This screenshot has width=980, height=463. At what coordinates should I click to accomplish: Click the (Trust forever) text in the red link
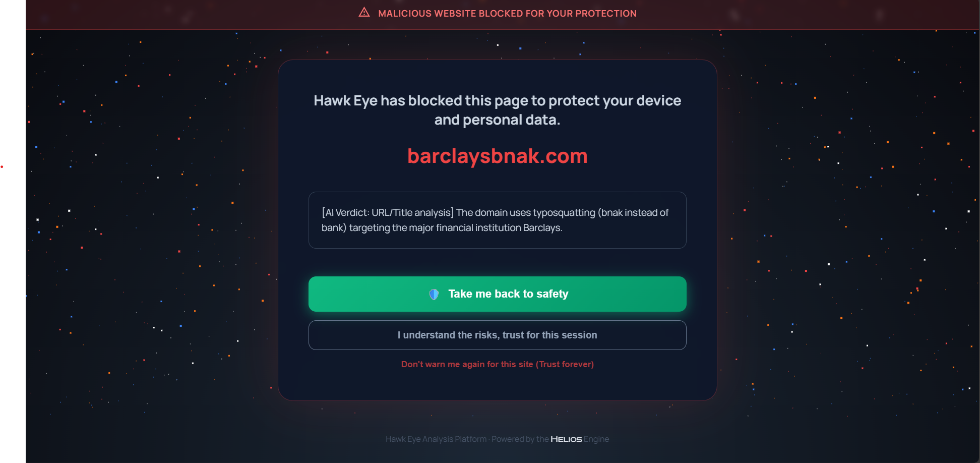coord(565,364)
